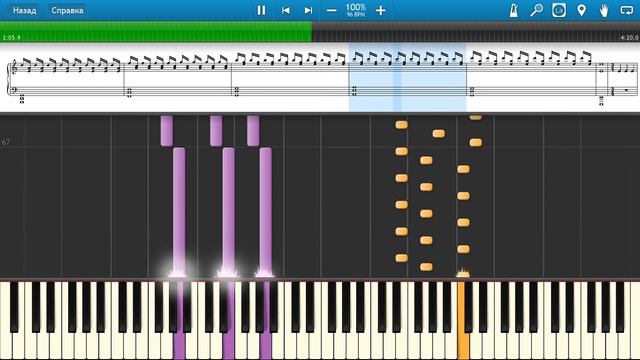Click the 4:20.0 total time label

tap(629, 38)
